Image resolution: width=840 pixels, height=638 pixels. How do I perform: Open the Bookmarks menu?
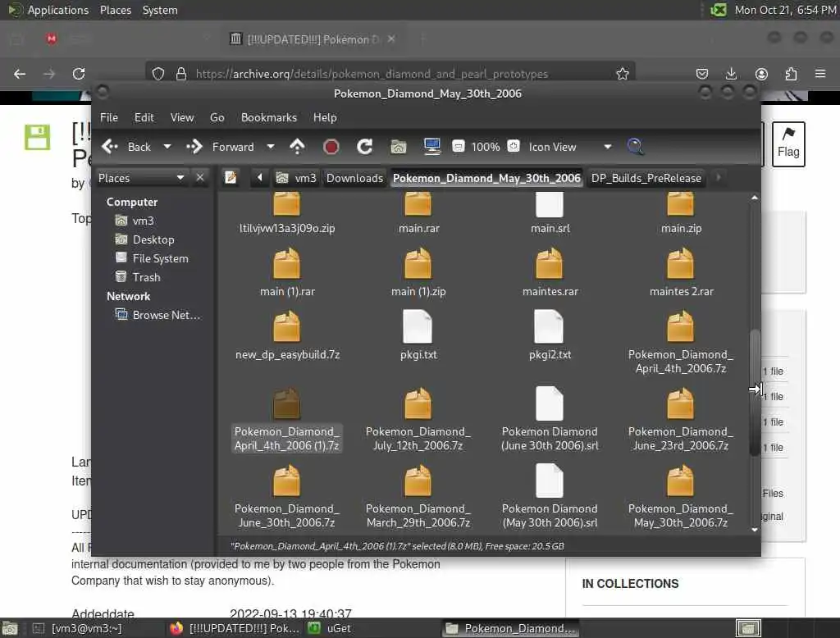(x=269, y=117)
